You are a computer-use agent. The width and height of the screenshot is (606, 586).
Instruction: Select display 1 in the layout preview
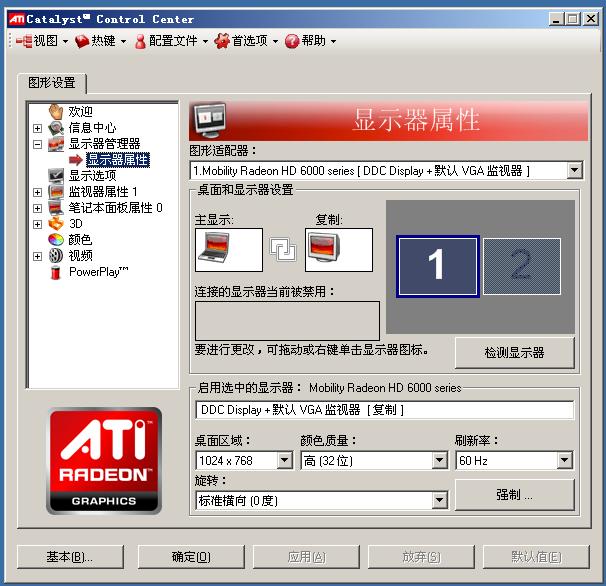coord(438,266)
